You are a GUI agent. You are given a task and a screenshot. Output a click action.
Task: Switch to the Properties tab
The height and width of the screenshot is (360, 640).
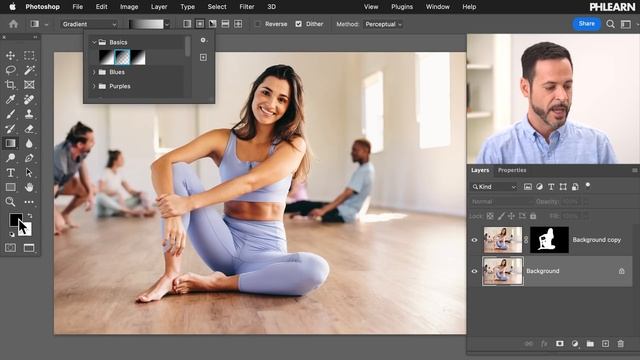pyautogui.click(x=512, y=170)
